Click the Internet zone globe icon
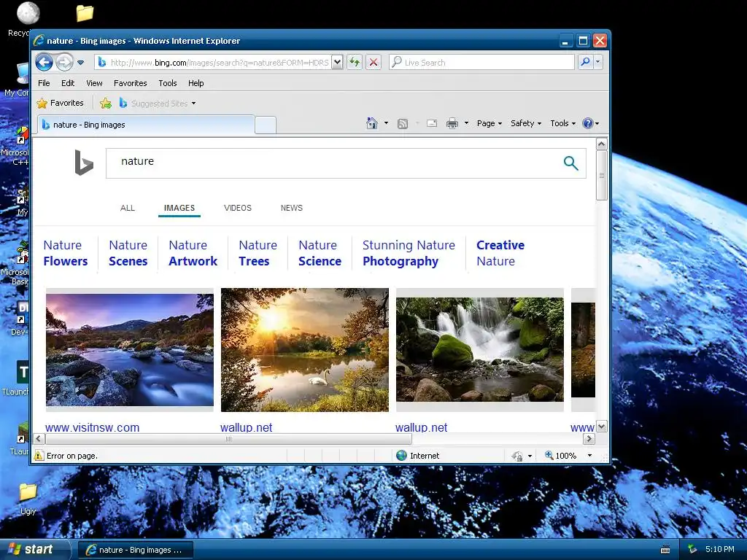 (402, 455)
